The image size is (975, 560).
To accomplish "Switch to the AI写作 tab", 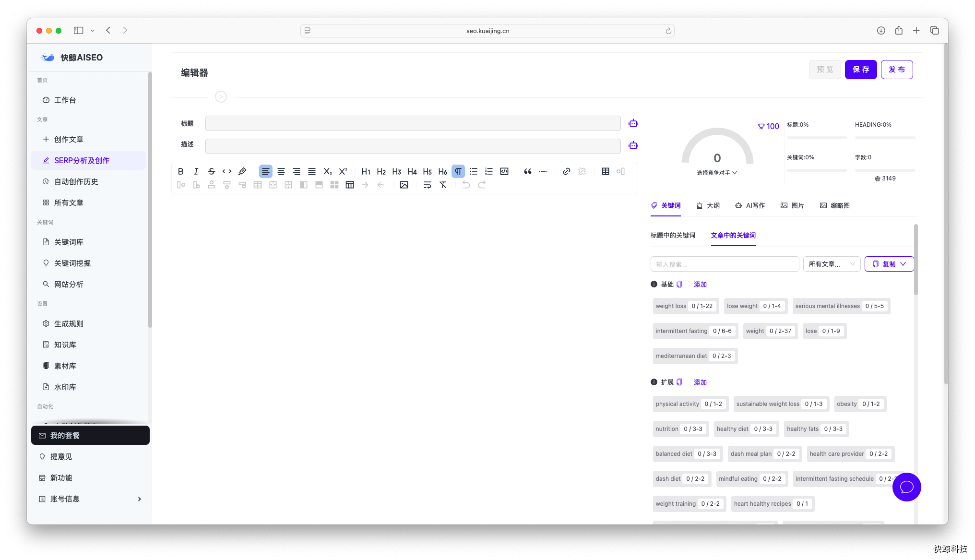I will click(750, 205).
